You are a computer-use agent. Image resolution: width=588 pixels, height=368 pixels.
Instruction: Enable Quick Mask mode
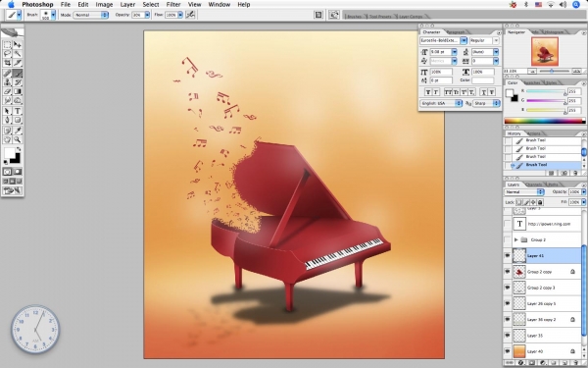pos(18,172)
